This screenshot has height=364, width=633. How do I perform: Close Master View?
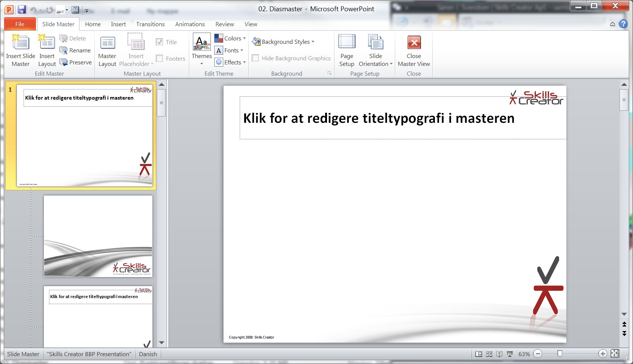(x=414, y=51)
